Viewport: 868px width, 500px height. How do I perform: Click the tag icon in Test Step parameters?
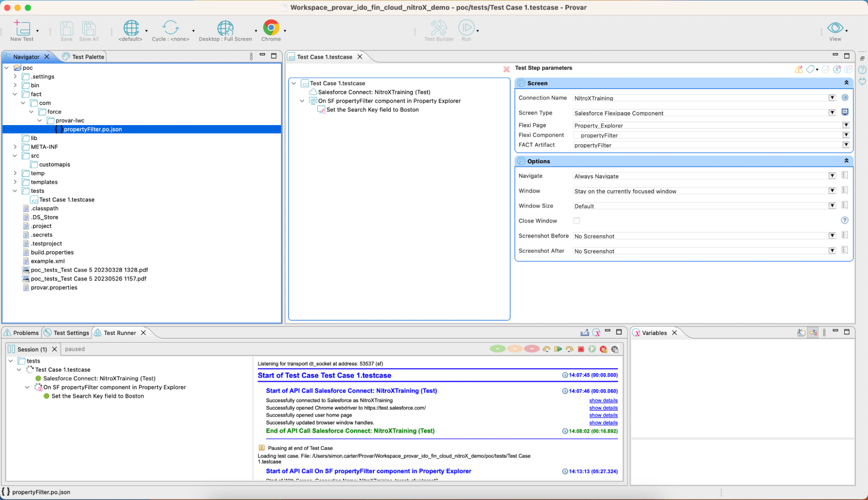coord(810,69)
